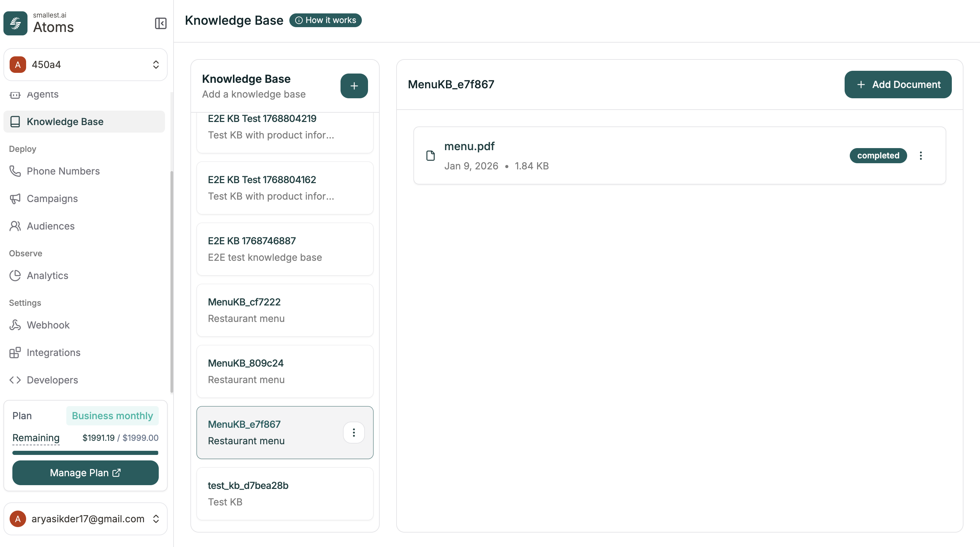Click the Audiences people icon
Viewport: 980px width, 547px height.
tap(15, 226)
